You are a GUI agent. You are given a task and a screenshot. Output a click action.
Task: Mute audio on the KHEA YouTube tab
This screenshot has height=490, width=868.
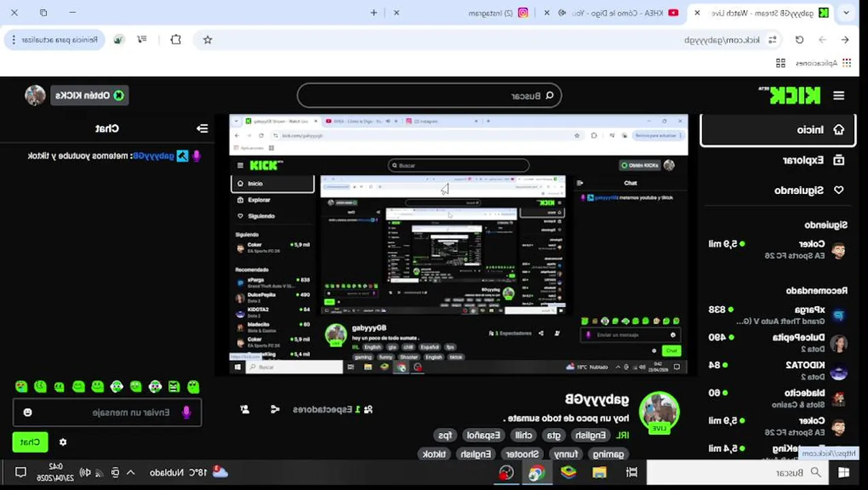(x=562, y=12)
